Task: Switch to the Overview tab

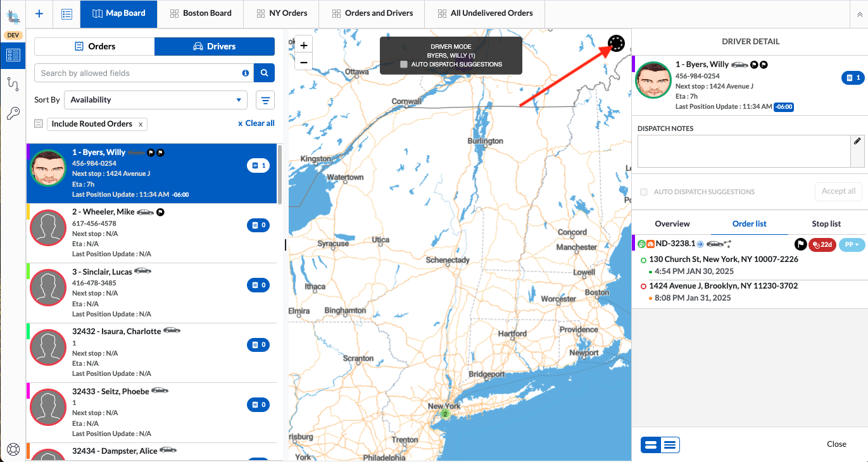Action: coord(672,224)
